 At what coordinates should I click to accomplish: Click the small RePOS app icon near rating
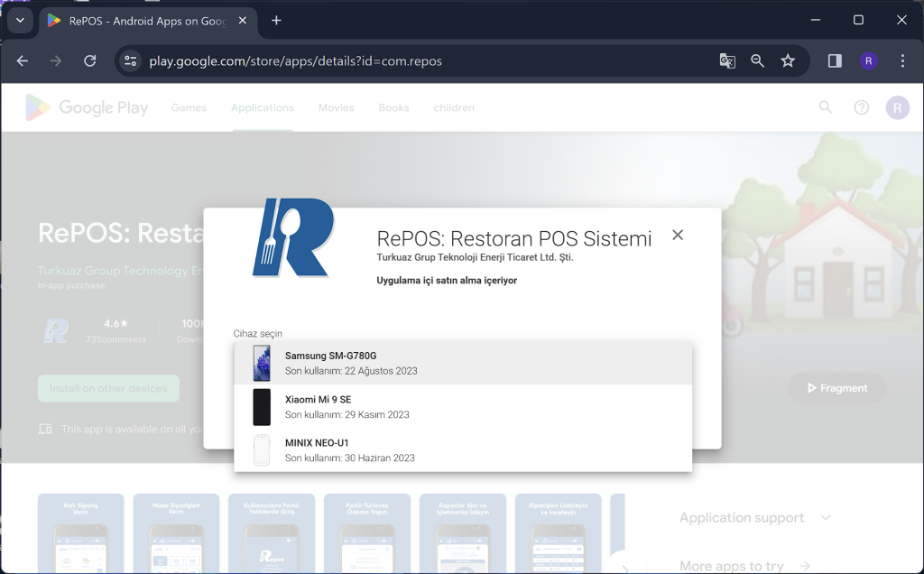pos(57,330)
